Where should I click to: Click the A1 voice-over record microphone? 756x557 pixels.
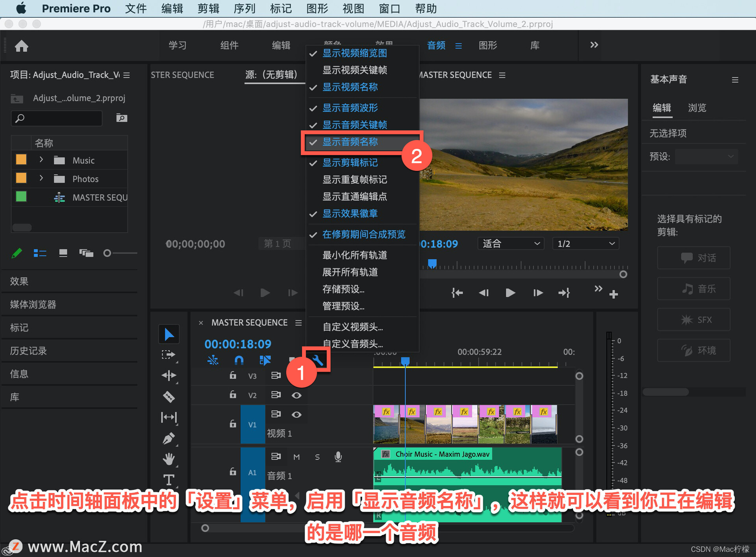(x=338, y=457)
